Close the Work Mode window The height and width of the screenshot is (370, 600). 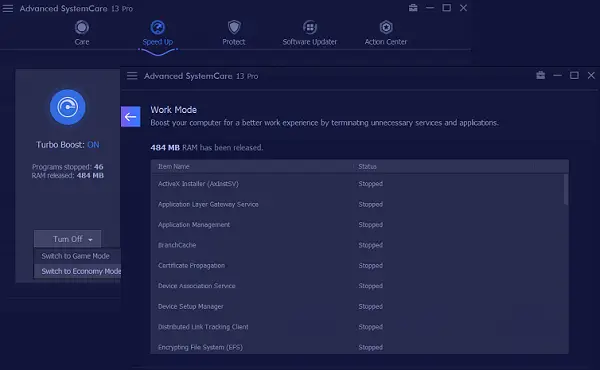591,75
